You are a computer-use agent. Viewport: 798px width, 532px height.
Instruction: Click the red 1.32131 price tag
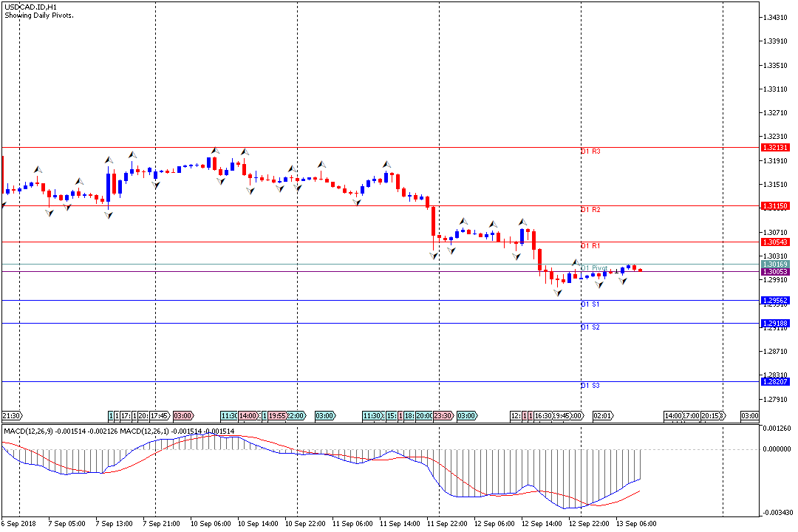(x=775, y=148)
